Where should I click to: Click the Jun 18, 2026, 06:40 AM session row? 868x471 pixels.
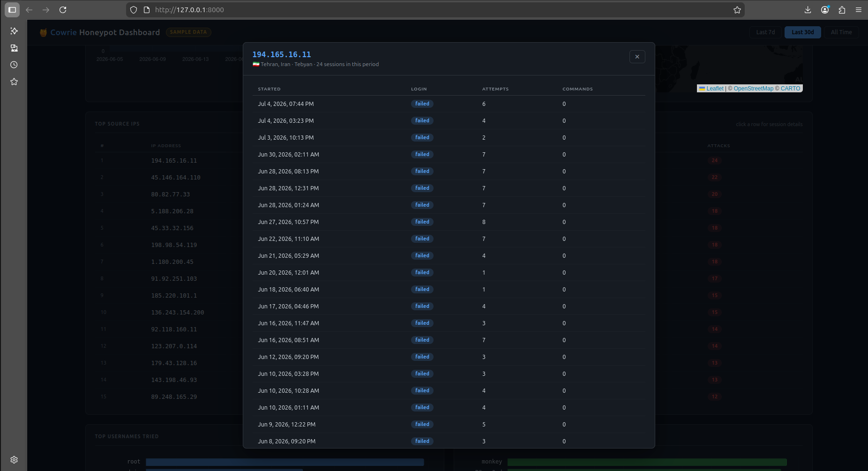[449, 290]
